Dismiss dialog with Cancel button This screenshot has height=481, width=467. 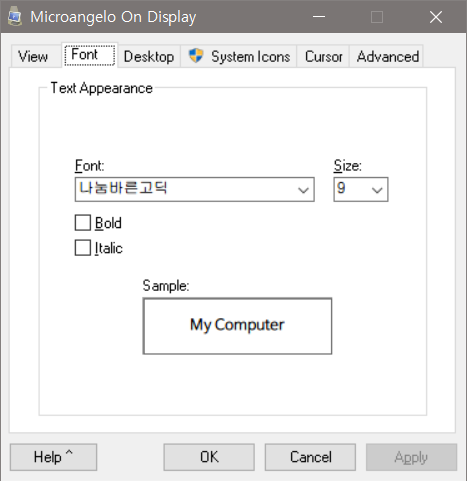(310, 457)
